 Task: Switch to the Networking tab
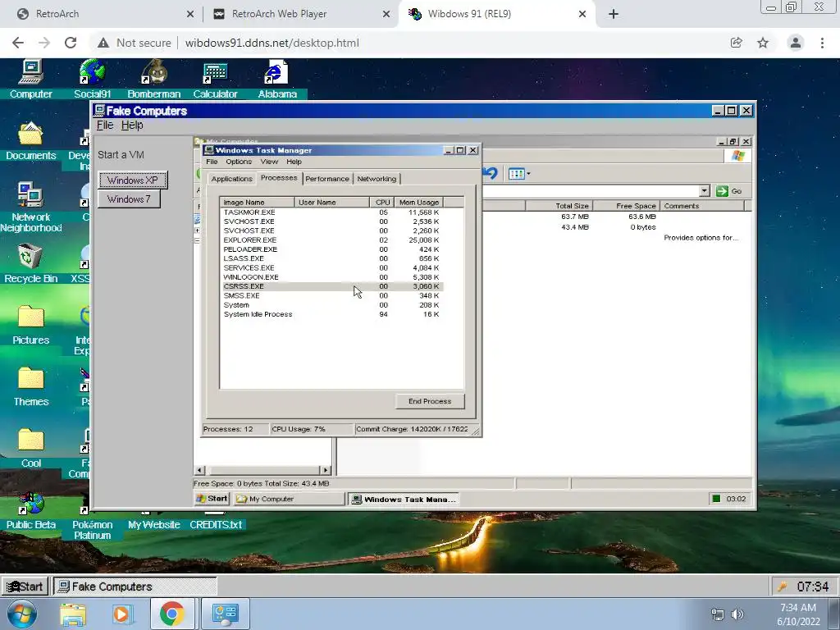(x=377, y=178)
